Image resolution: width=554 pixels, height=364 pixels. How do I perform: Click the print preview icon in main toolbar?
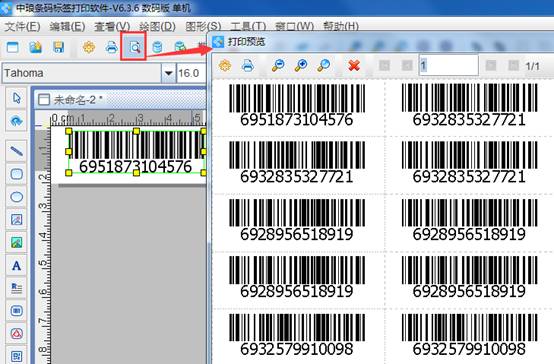coord(134,47)
